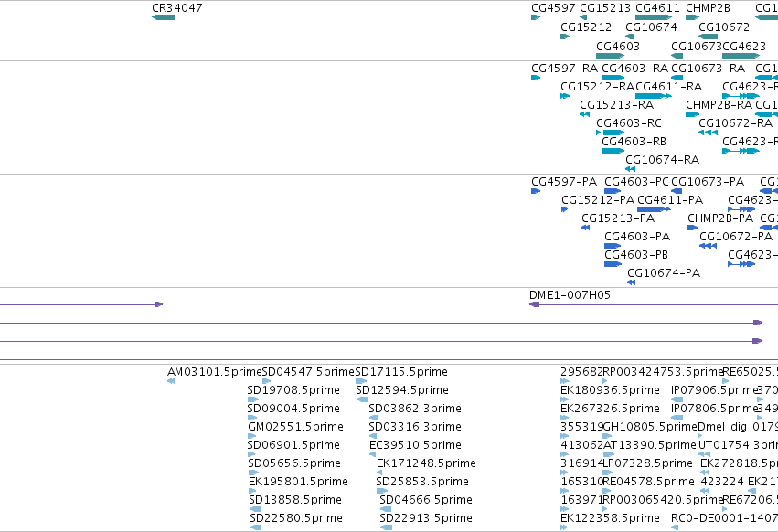Click the SD04547.5prime EST label
The height and width of the screenshot is (532, 778).
click(308, 372)
